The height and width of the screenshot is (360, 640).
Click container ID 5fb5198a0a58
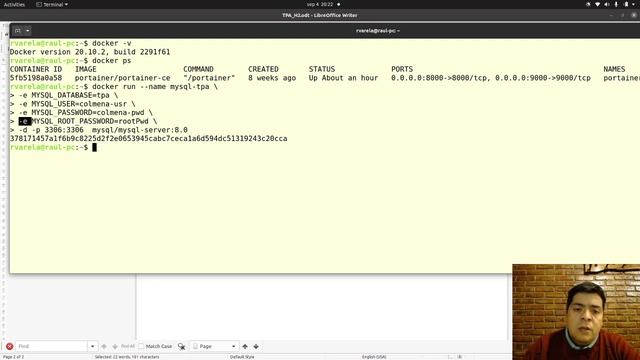click(x=36, y=78)
